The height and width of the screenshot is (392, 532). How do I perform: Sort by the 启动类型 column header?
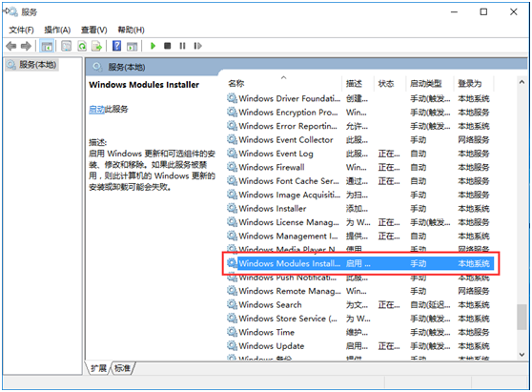[x=426, y=84]
